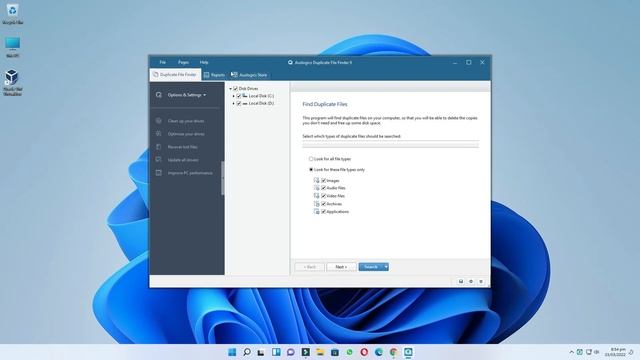Switch to the Reports tab
640x360 pixels.
[214, 75]
